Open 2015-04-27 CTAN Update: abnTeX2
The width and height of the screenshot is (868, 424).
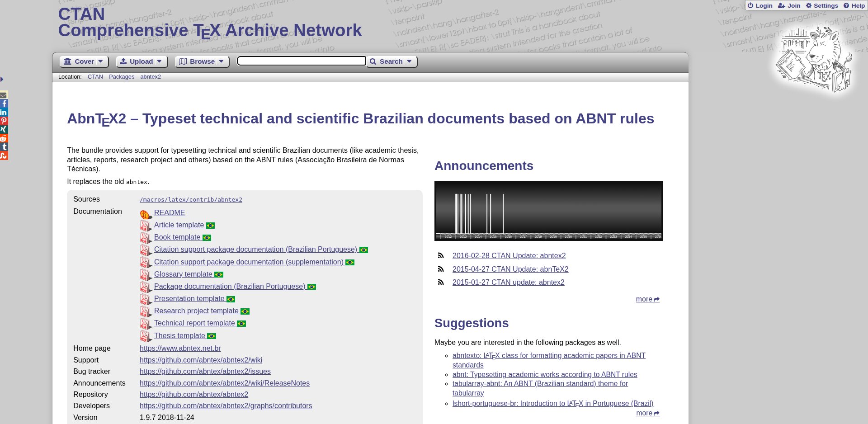(x=510, y=269)
